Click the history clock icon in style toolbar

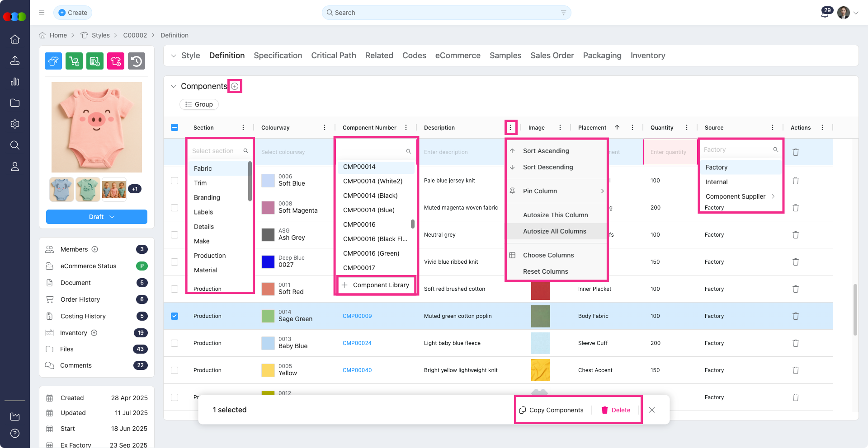tap(137, 61)
